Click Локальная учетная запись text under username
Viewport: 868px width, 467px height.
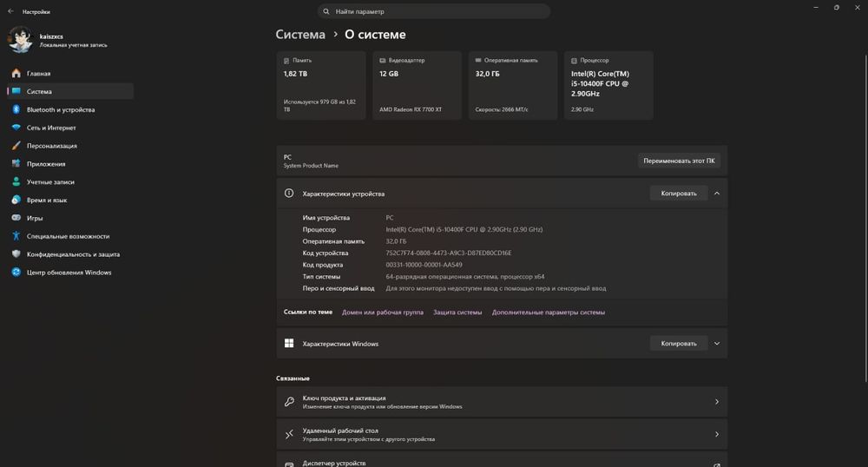coord(73,45)
